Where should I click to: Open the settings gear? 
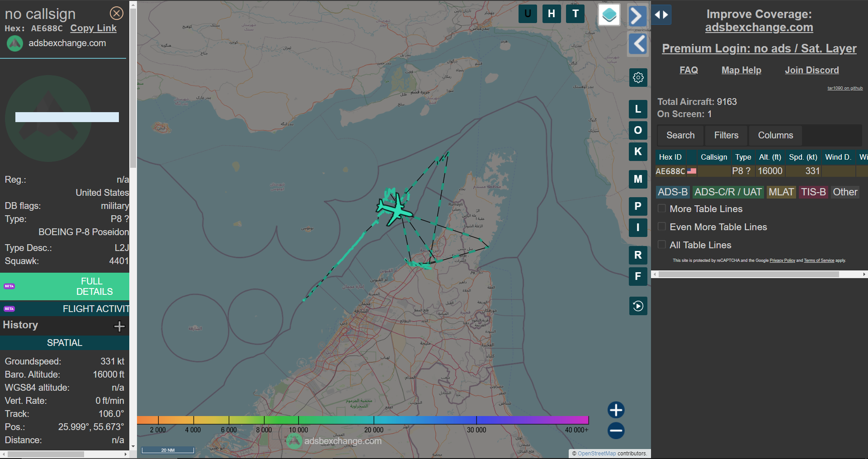pyautogui.click(x=638, y=77)
